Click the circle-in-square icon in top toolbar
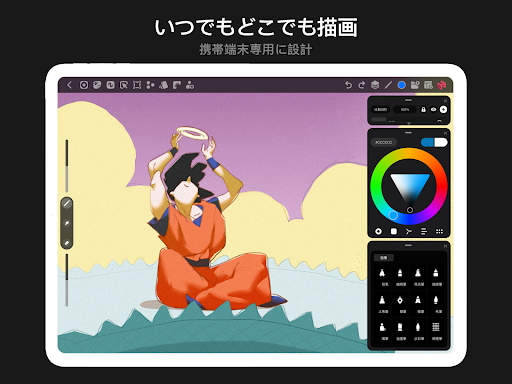This screenshot has height=384, width=512. (x=84, y=85)
